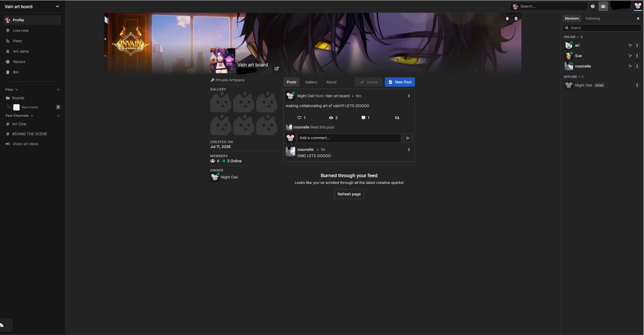Click the Owner button
The image size is (644, 335).
[369, 82]
